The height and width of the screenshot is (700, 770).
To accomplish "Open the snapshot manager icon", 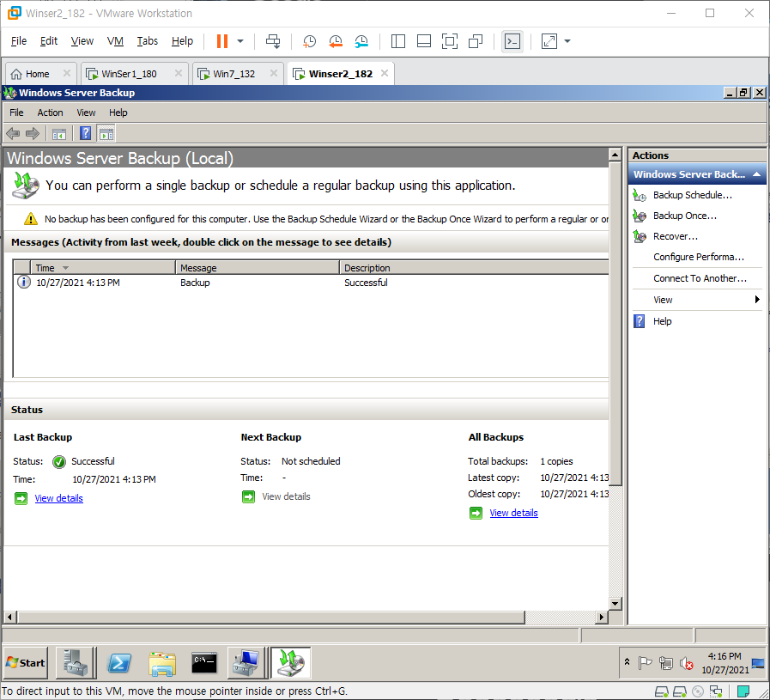I will (361, 41).
